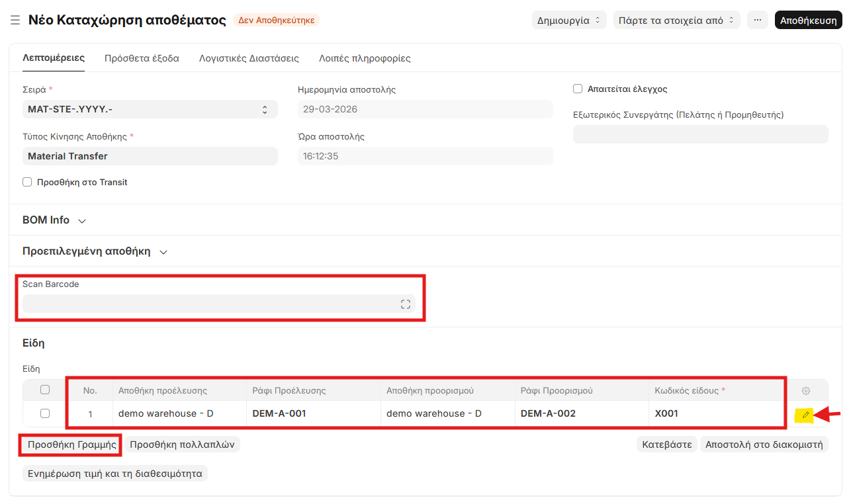Viewport: 851px width, 504px height.
Task: Open the Δημιουργία dropdown
Action: coord(569,20)
